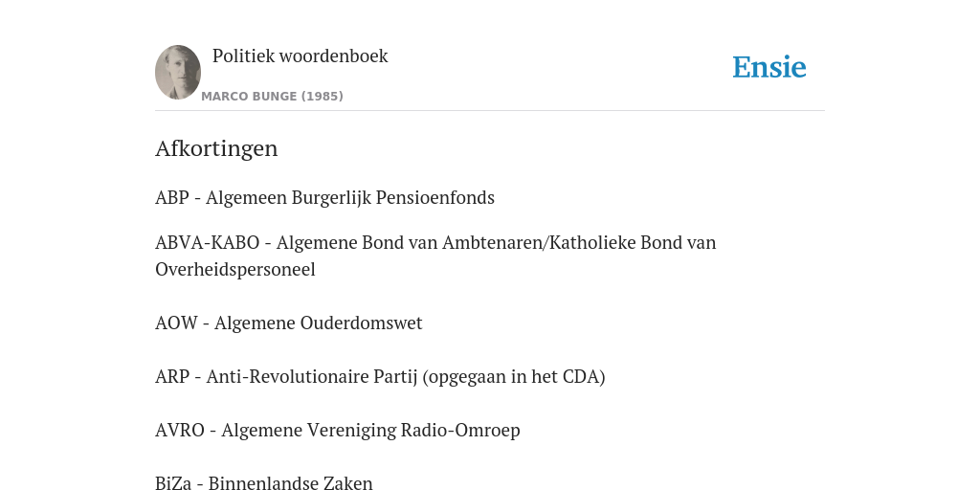The width and height of the screenshot is (980, 490).
Task: Click the Ensie logo
Action: [768, 68]
